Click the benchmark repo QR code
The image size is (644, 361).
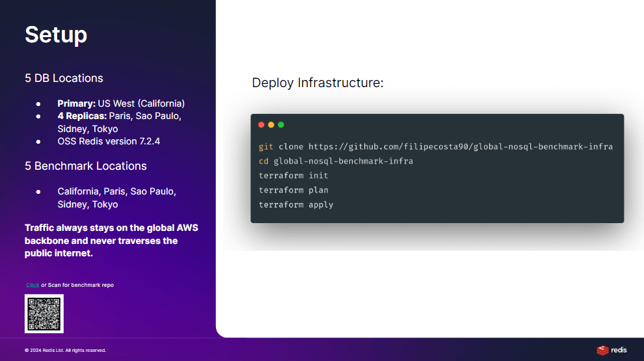[x=44, y=314]
